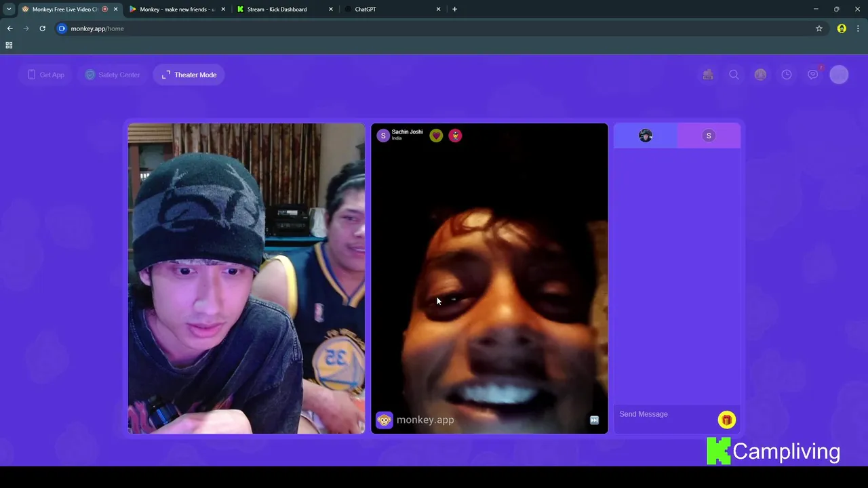Open the gold coin avatar icon

tap(760, 75)
